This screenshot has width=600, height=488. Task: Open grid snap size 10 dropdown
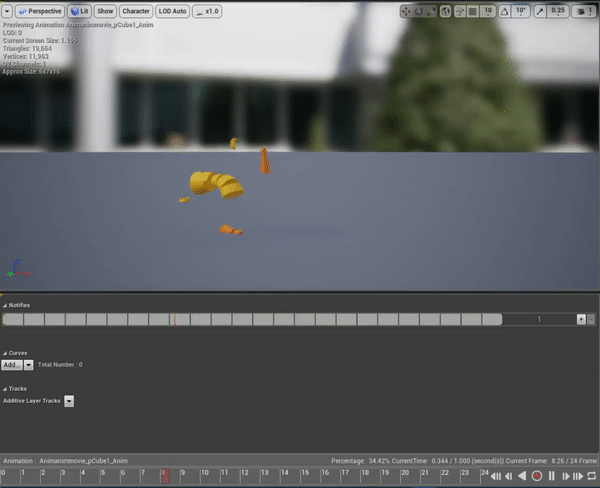(488, 11)
